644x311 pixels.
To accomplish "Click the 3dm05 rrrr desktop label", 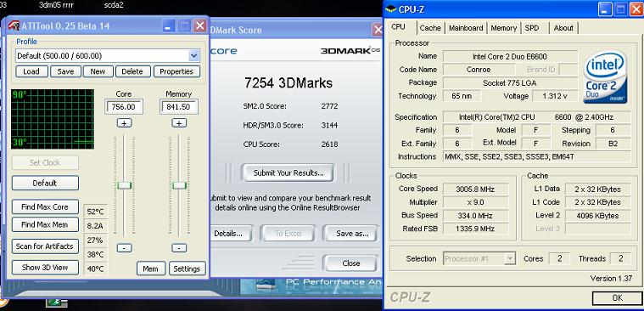I will [56, 5].
